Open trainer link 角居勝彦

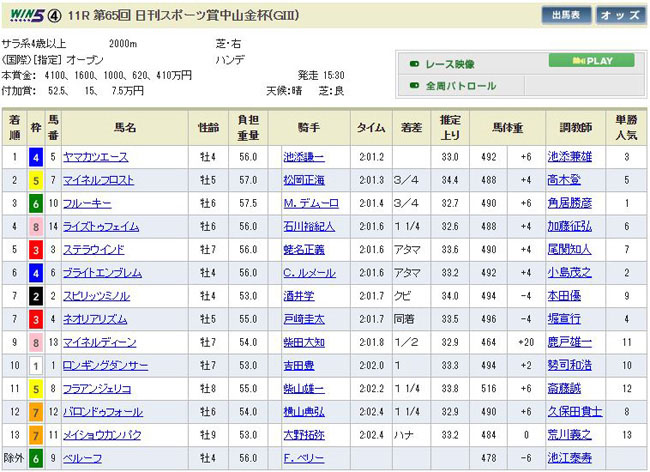(569, 203)
